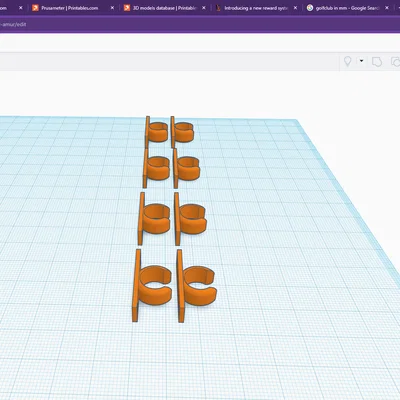
Task: Click the browser address bar URL
Action: coord(13,24)
